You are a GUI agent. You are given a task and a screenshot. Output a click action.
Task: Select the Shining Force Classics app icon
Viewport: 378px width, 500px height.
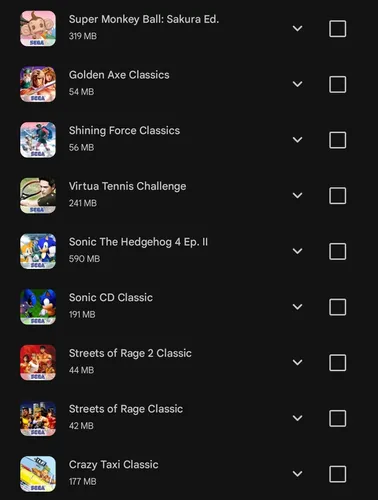(38, 140)
